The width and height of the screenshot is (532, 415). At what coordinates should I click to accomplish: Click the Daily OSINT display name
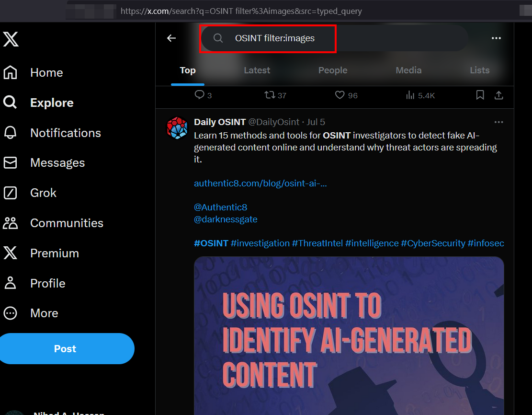[x=219, y=122]
